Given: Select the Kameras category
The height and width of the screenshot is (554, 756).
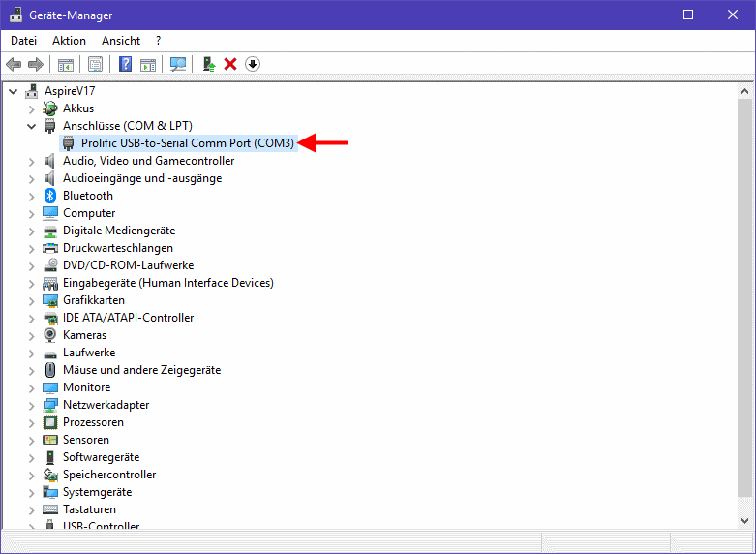Looking at the screenshot, I should [x=84, y=335].
